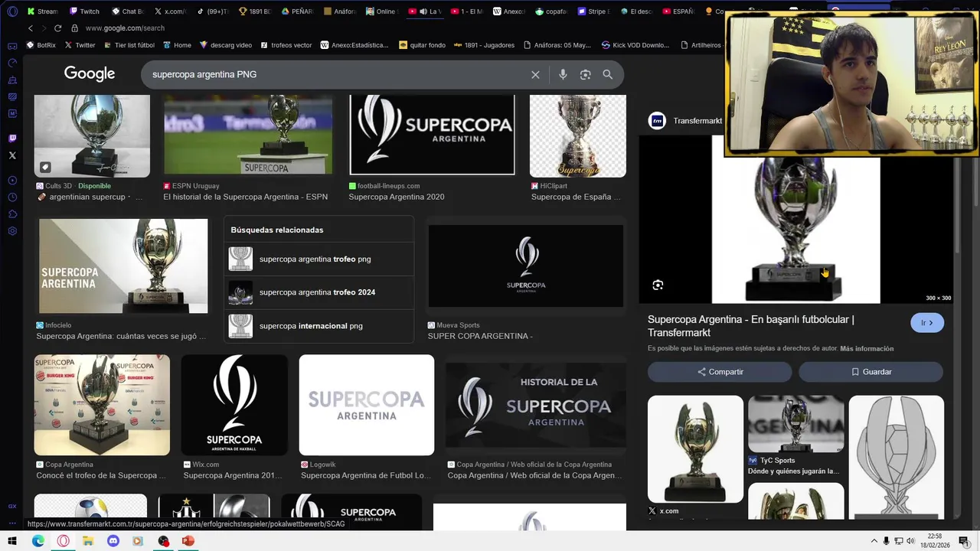Go back to previous page

click(31, 28)
